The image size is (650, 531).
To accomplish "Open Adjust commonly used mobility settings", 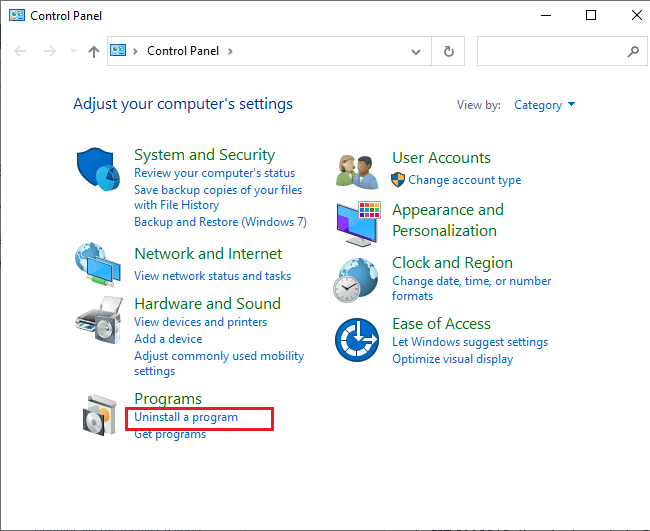I will point(219,364).
